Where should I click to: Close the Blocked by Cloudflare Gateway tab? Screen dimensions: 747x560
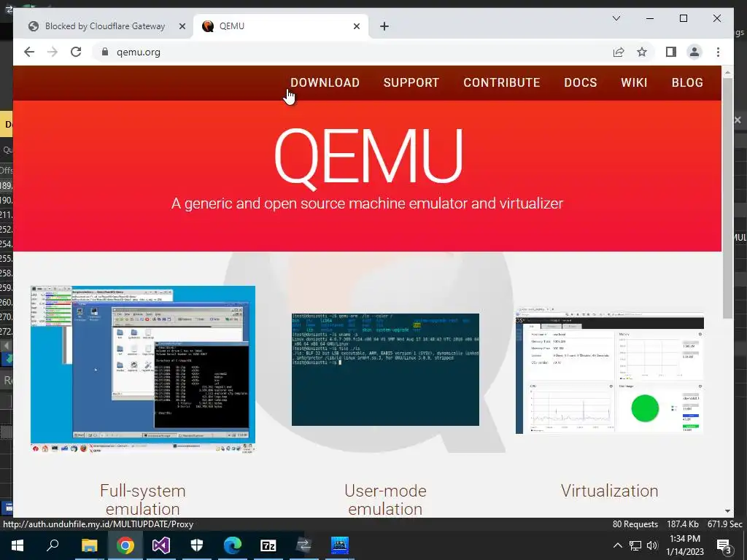182,26
